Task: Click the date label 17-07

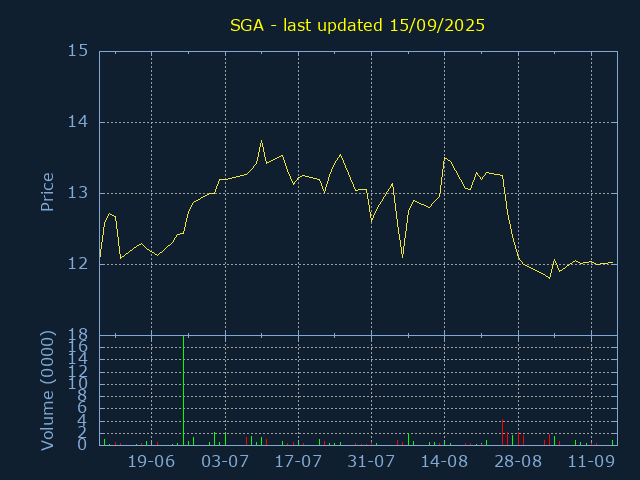Action: coord(298,462)
